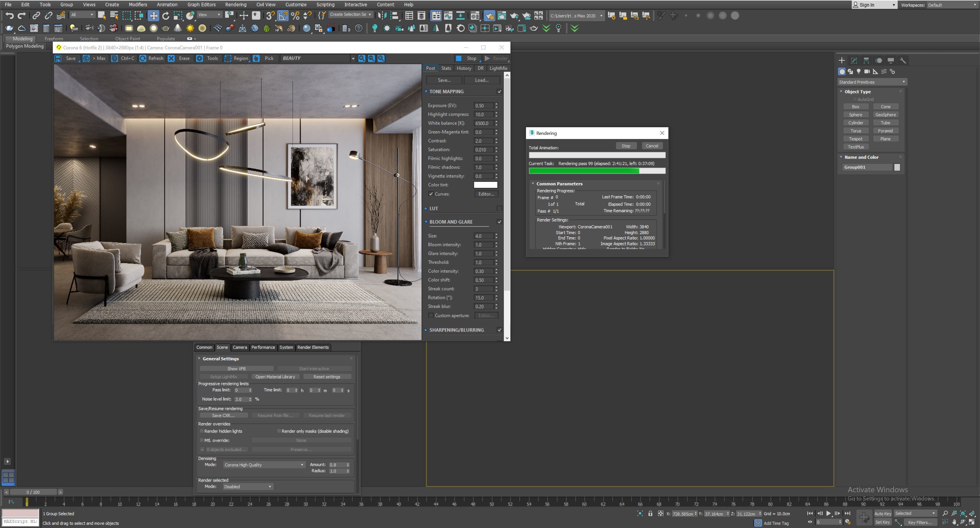Screen dimensions: 980x528
Task: Select the Lights category icon
Action: point(859,72)
